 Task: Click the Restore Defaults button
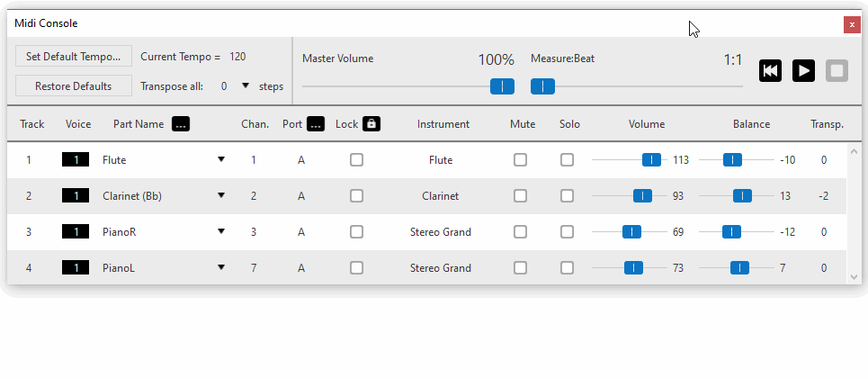point(74,85)
